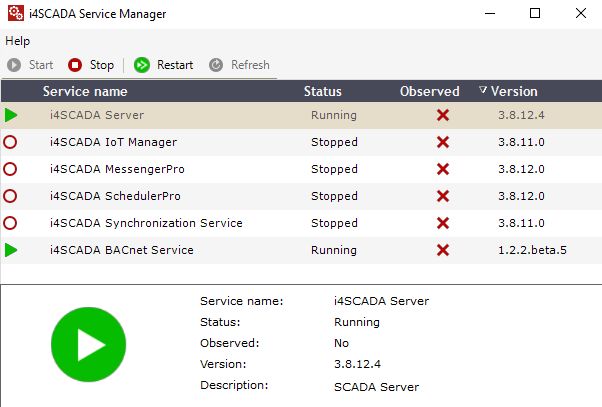The image size is (602, 407).
Task: Click green running arrow for i4SCADA Server row
Action: pos(11,115)
